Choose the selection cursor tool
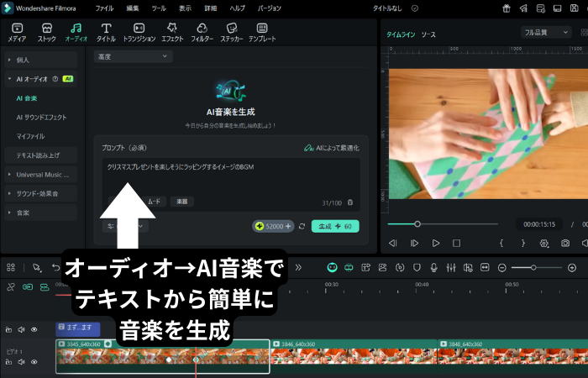Image resolution: width=588 pixels, height=378 pixels. 36,267
